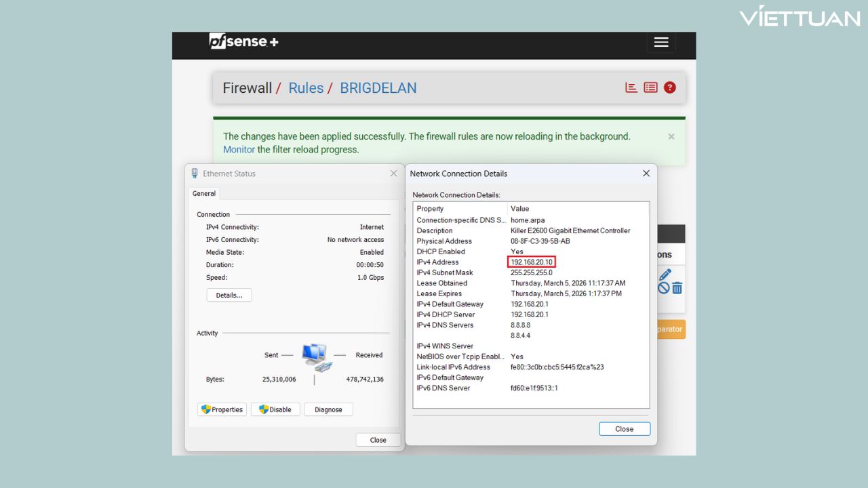Screen dimensions: 868x488
Task: Disable the rule using the ban icon
Action: coord(664,288)
